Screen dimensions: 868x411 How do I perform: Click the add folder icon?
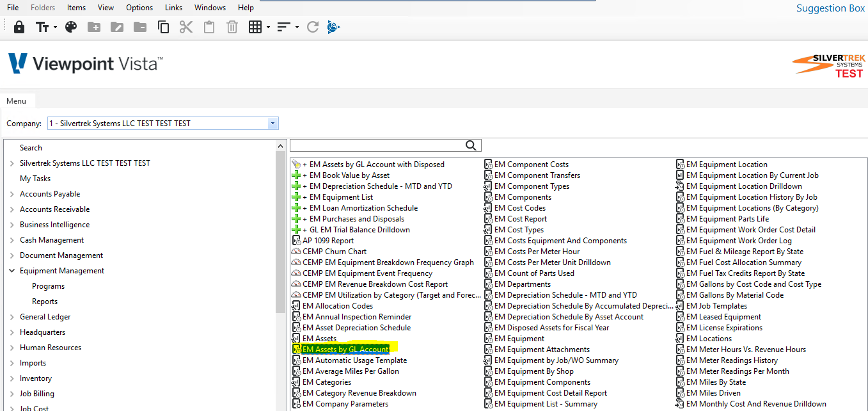94,27
